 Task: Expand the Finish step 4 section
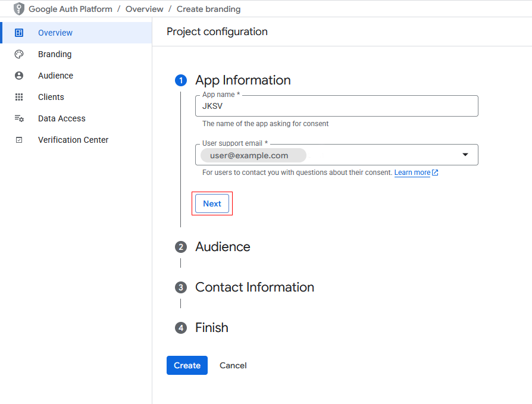point(211,328)
